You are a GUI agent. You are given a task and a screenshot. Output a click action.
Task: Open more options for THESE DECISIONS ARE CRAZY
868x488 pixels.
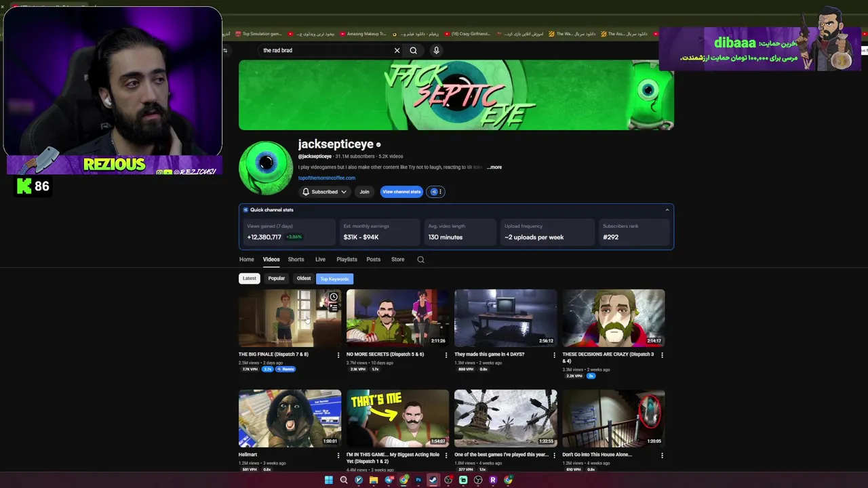pyautogui.click(x=662, y=355)
